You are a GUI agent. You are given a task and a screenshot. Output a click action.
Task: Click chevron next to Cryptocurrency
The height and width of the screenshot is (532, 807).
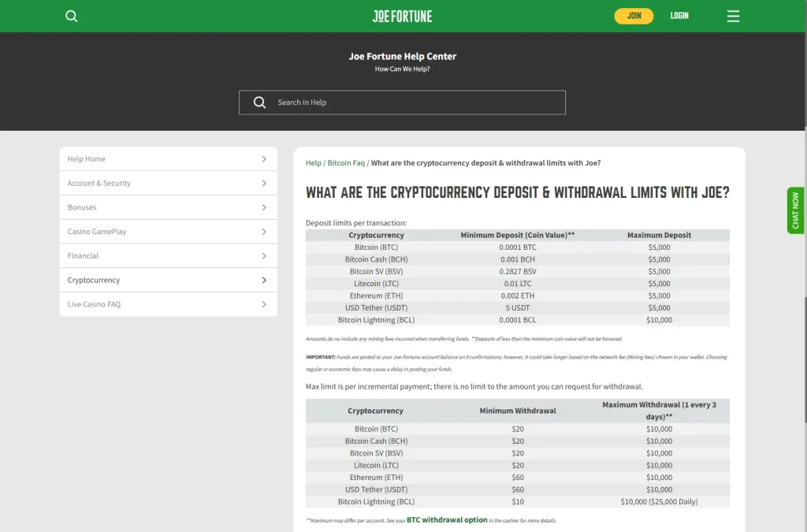[264, 280]
